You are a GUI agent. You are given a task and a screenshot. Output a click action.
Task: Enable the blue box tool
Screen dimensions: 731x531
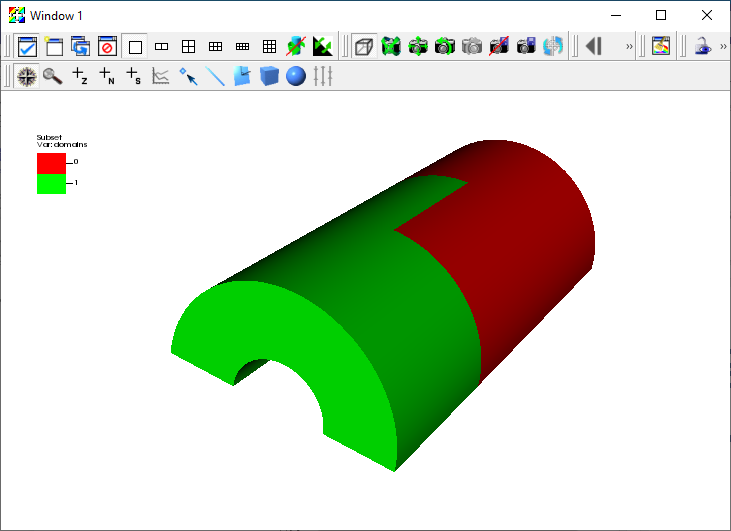(269, 76)
